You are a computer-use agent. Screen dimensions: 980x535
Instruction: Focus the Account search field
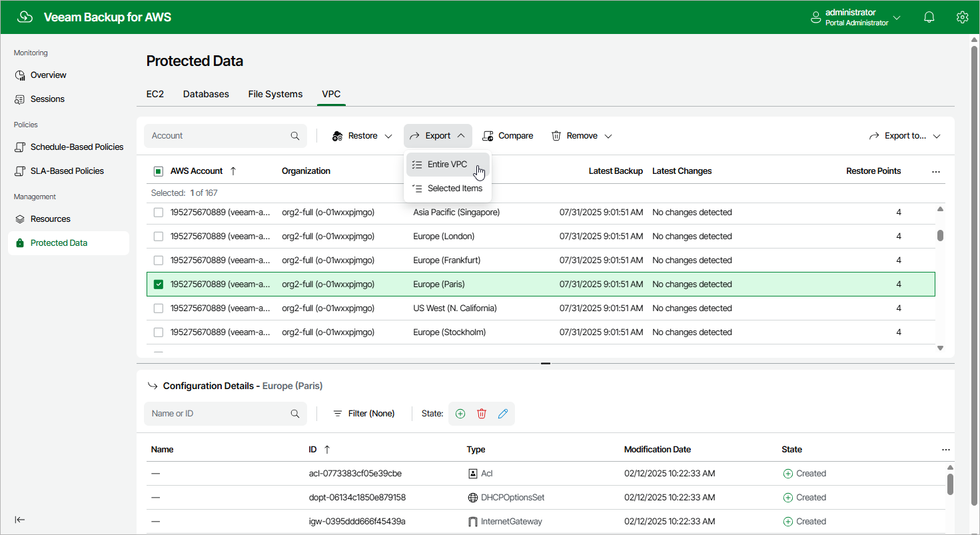coord(225,136)
